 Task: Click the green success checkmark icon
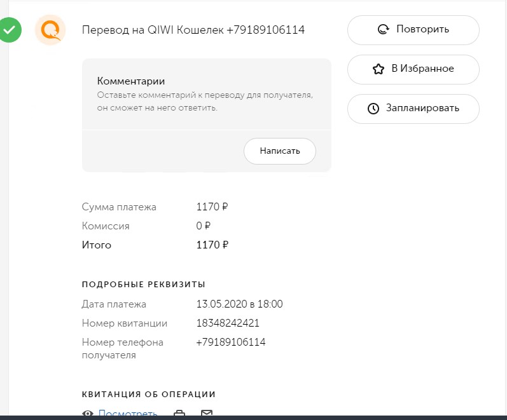coord(10,29)
